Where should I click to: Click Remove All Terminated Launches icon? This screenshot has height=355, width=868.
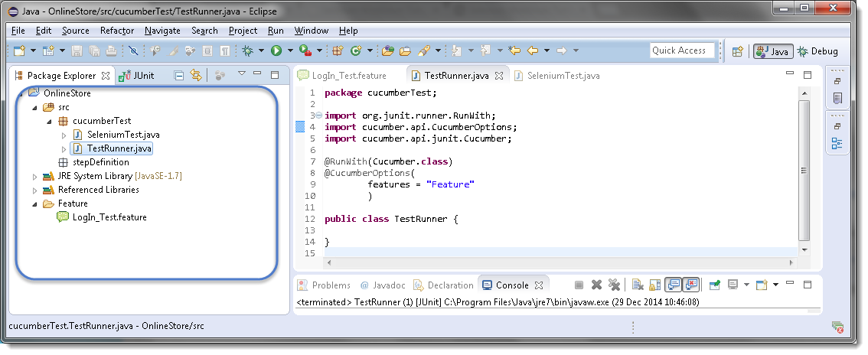[x=614, y=285]
